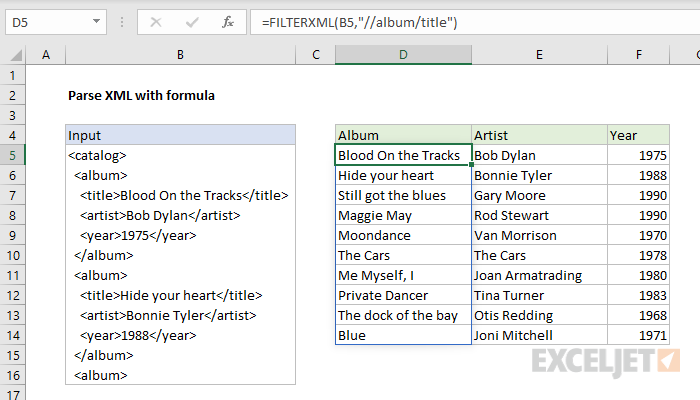Select column A header
This screenshot has height=400, width=700.
[46, 55]
